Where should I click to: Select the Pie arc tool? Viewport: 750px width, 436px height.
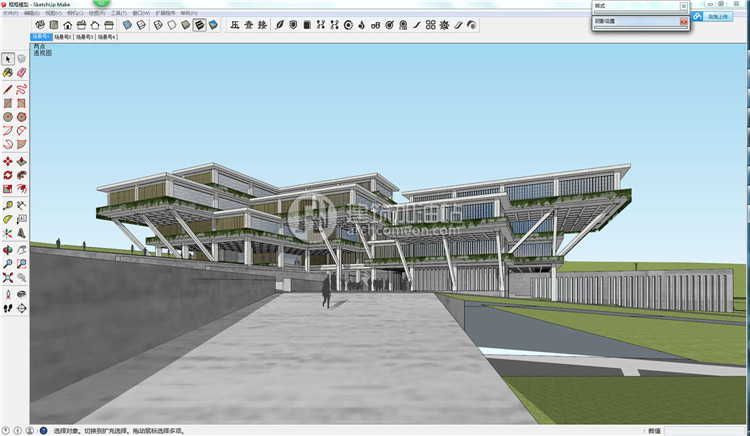click(x=22, y=144)
